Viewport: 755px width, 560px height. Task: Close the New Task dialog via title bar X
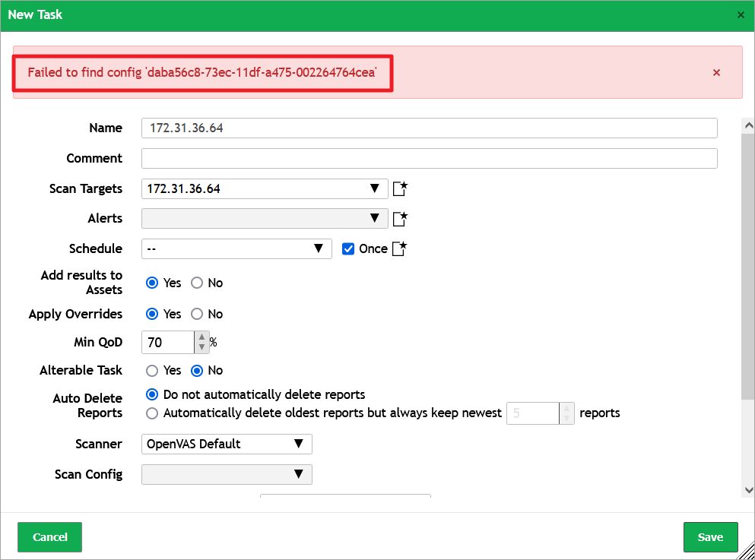pyautogui.click(x=741, y=14)
